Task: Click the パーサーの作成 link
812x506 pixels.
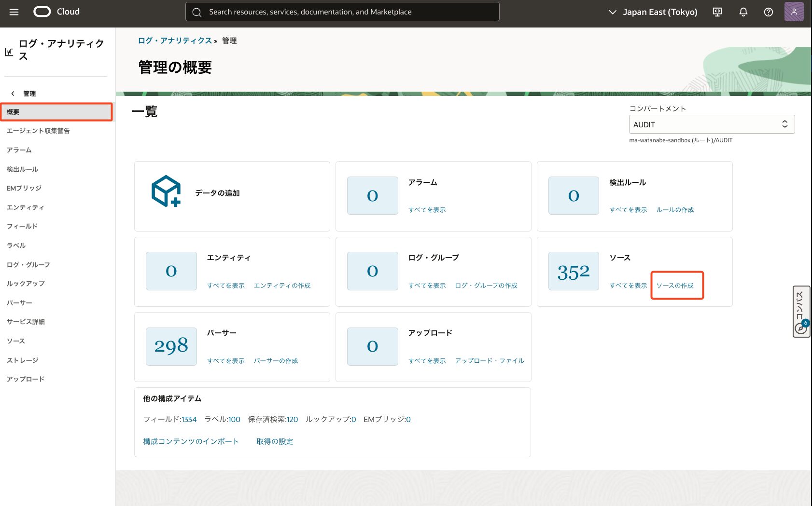Action: tap(276, 361)
